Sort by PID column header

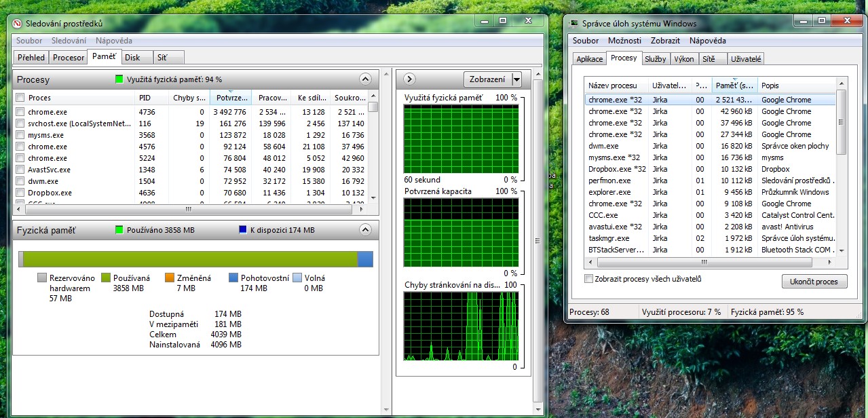point(151,98)
